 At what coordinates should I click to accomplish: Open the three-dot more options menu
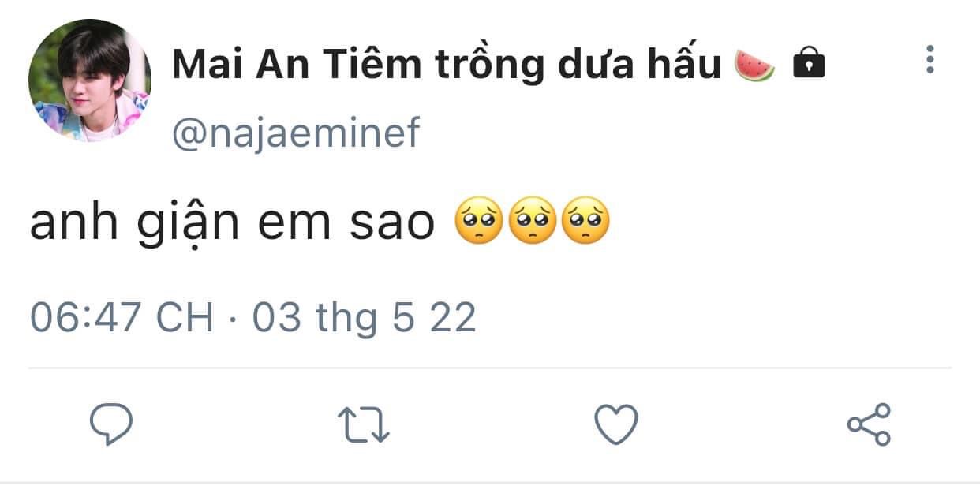(930, 60)
